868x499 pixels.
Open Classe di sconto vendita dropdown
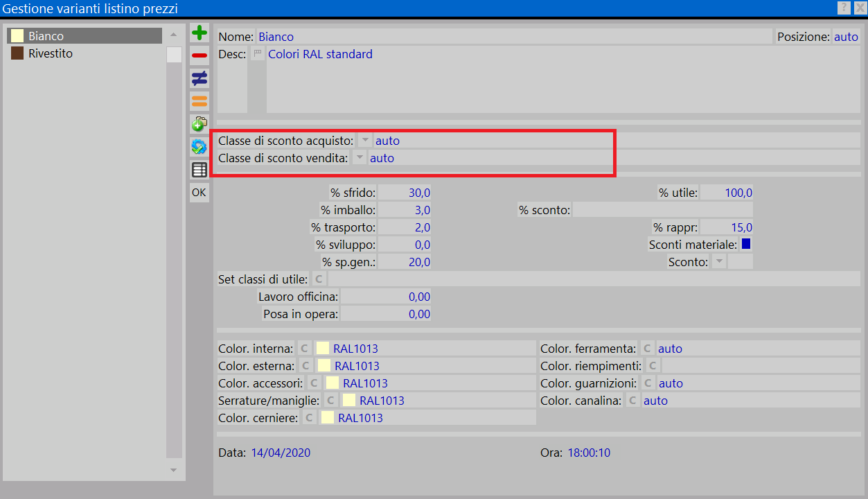(x=360, y=157)
